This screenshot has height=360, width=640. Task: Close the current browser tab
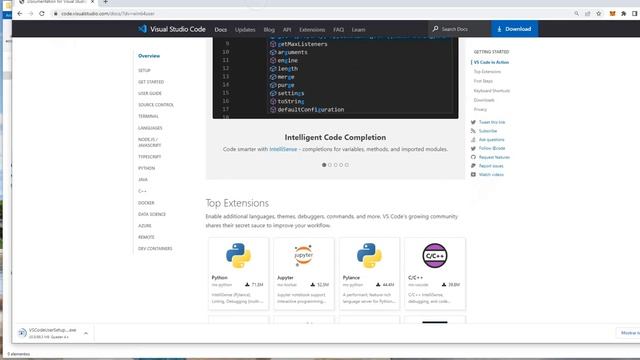click(93, 2)
